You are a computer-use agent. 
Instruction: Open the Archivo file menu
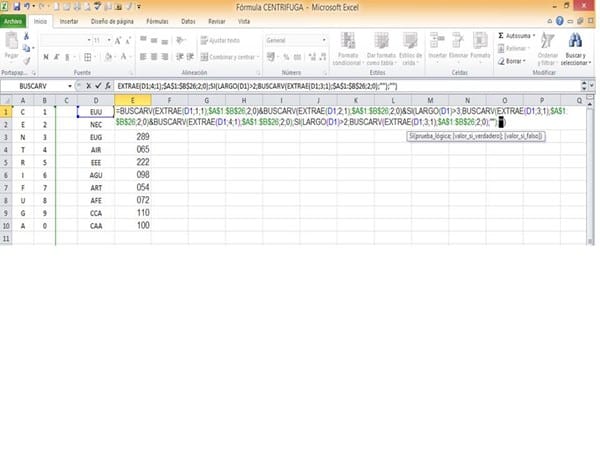coord(13,20)
